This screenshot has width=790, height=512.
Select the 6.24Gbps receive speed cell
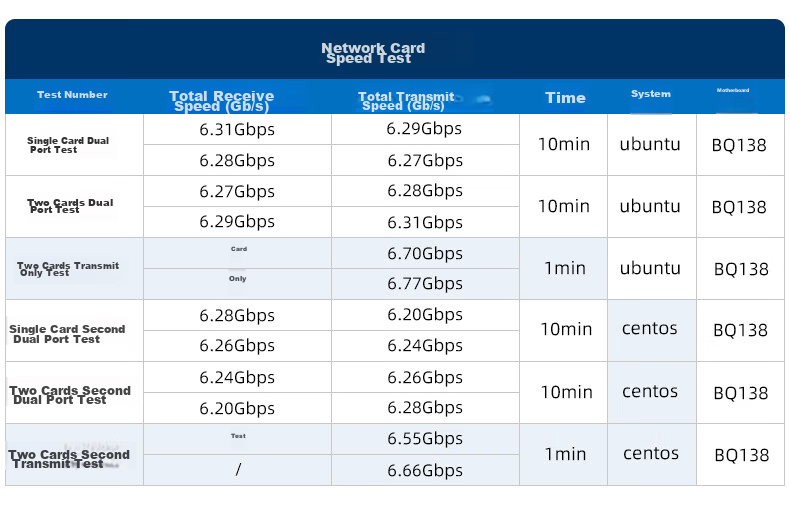(x=237, y=377)
